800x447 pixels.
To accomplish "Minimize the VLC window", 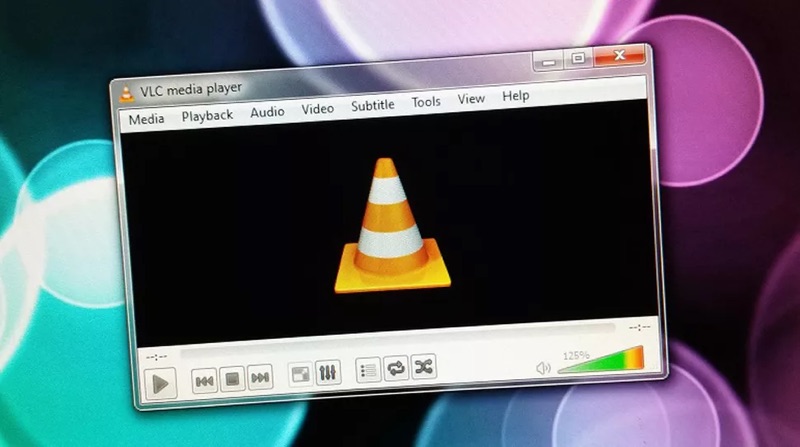I will [x=548, y=62].
